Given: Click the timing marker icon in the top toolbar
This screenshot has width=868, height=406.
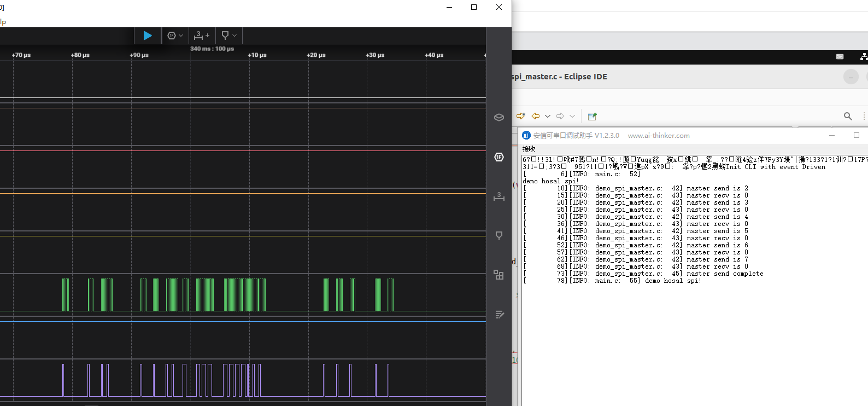Looking at the screenshot, I should 225,36.
